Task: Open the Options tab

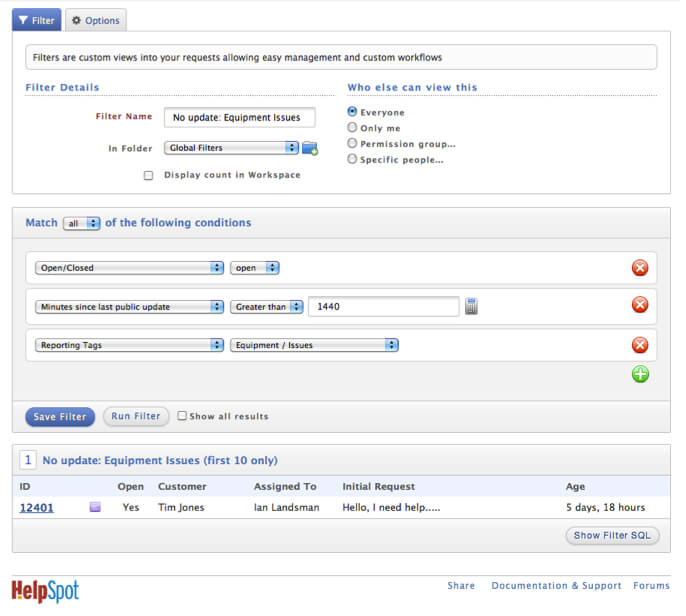Action: [x=96, y=20]
